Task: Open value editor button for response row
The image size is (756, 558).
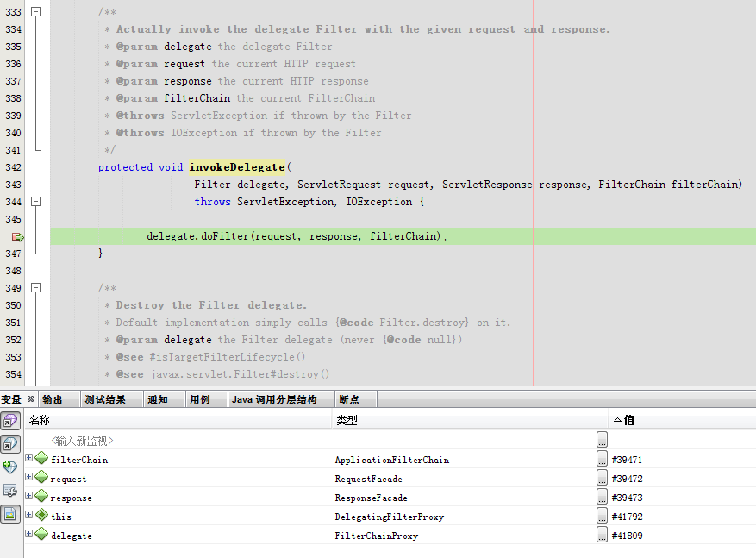Action: point(602,496)
